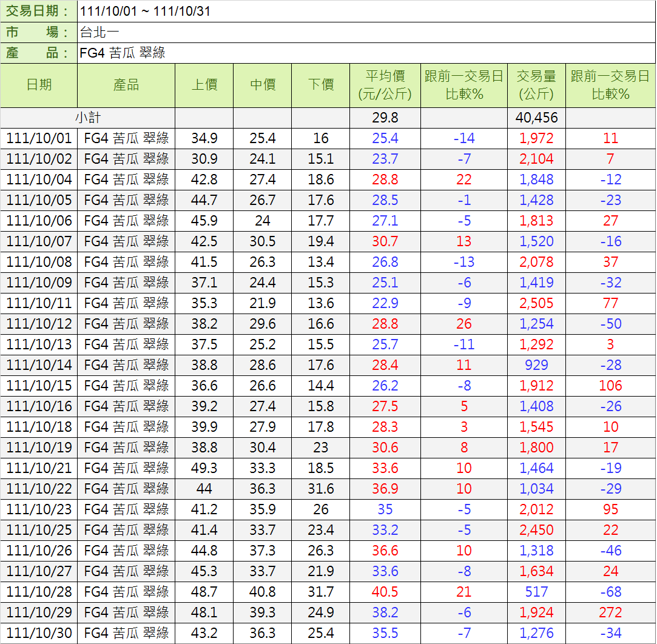The width and height of the screenshot is (657, 644).
Task: Select the upper price 49.3 cell
Action: [204, 468]
